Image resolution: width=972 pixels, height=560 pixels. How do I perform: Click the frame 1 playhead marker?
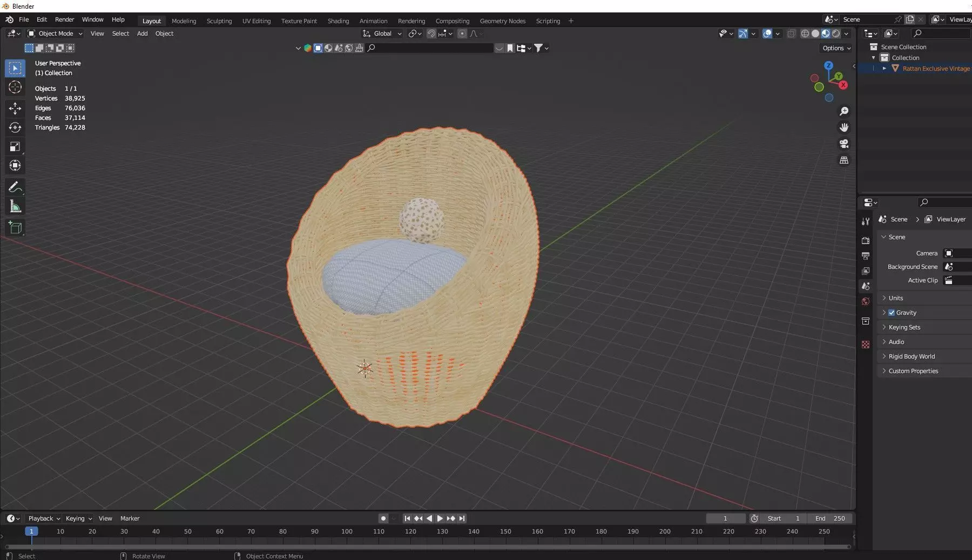(31, 531)
